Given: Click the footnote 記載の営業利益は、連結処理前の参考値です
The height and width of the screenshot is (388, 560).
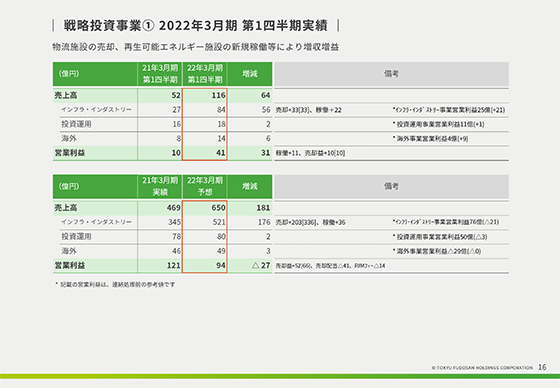Looking at the screenshot, I should (115, 285).
